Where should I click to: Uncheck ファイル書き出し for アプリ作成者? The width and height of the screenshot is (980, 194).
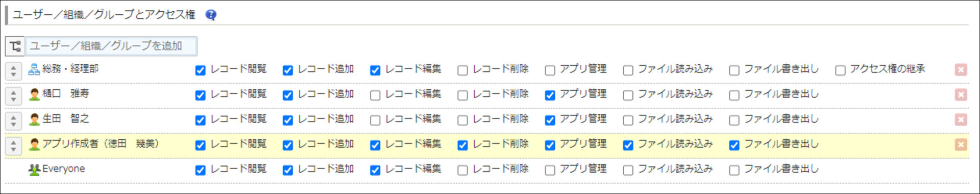[734, 145]
